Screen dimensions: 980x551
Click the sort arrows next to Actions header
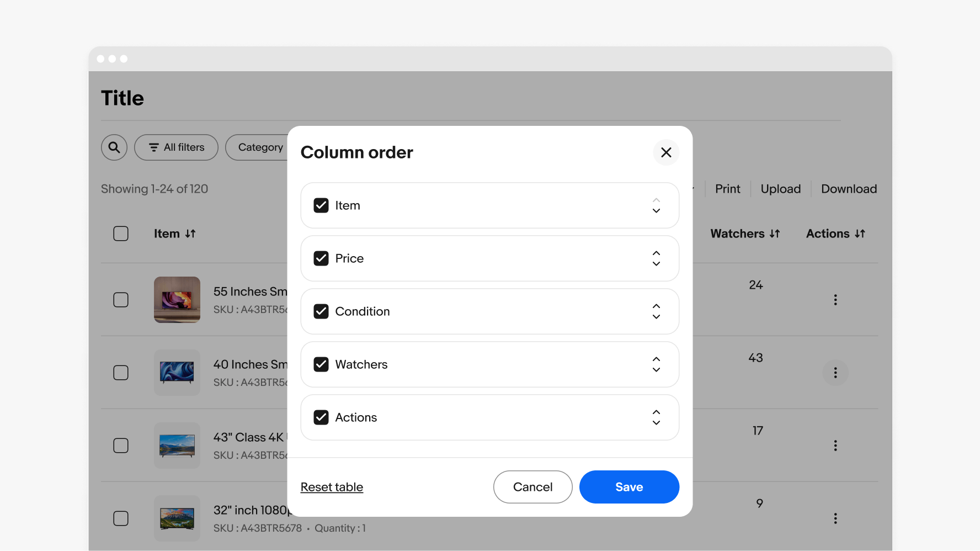click(860, 234)
